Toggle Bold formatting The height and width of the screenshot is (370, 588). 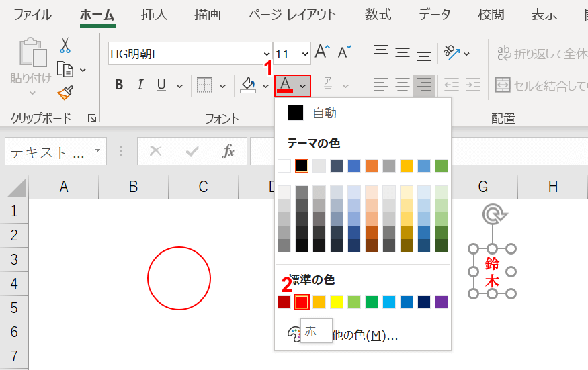[119, 85]
